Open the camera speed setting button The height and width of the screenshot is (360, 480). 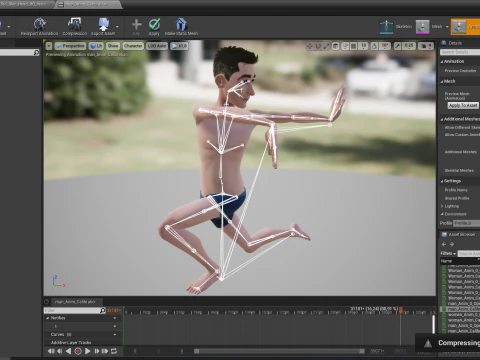(426, 46)
